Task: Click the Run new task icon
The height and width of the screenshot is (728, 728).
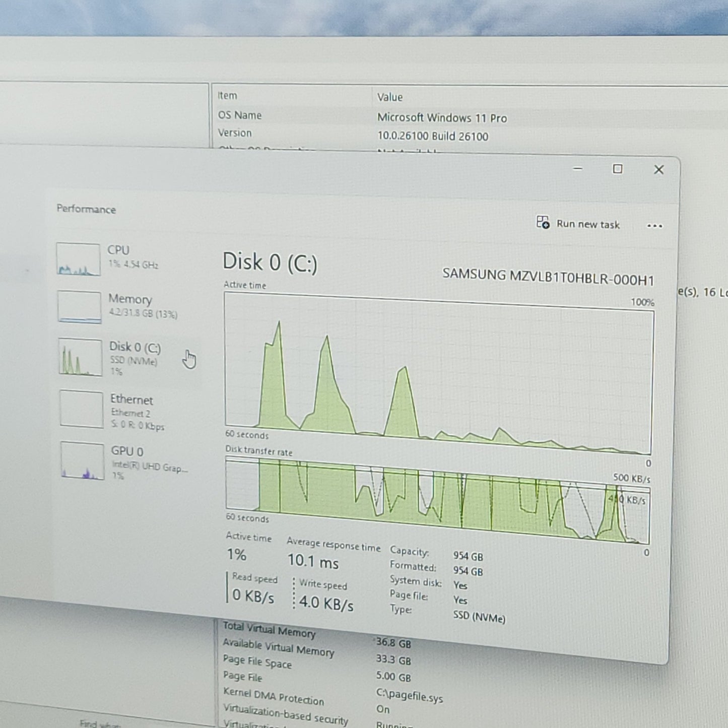Action: point(543,222)
